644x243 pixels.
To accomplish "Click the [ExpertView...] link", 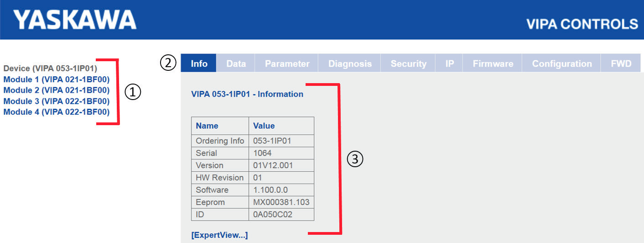I will click(219, 235).
